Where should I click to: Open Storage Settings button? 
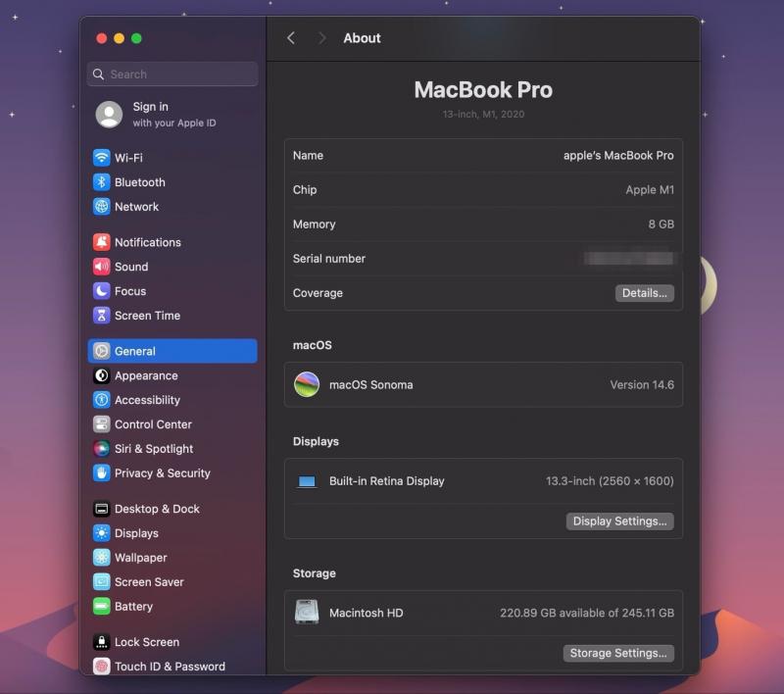point(618,653)
